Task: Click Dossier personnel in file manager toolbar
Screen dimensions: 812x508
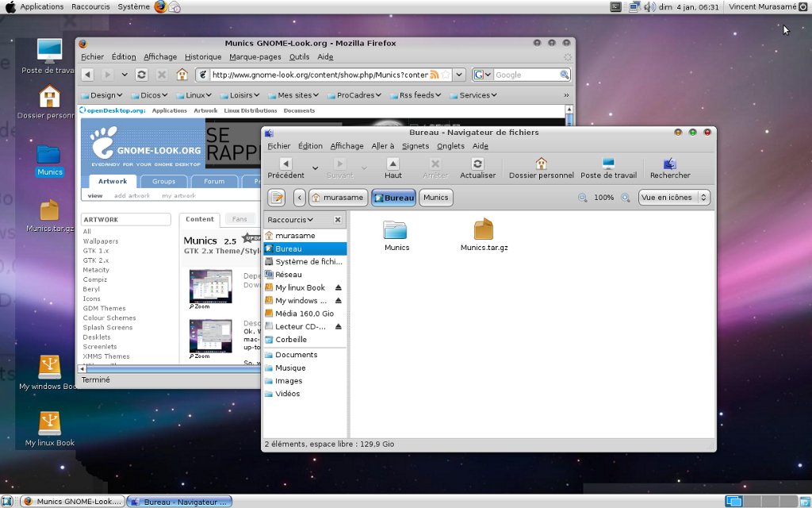Action: (x=541, y=168)
